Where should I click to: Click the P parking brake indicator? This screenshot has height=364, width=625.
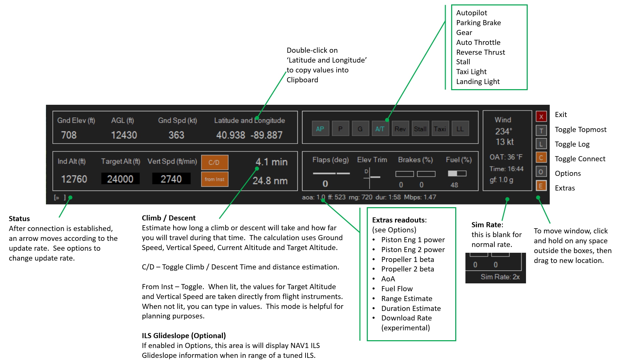pyautogui.click(x=340, y=129)
